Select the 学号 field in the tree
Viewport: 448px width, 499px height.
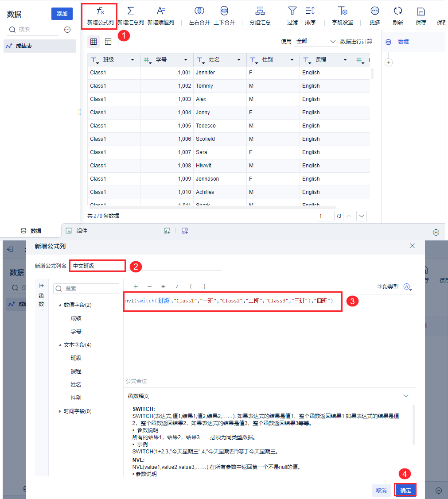[x=76, y=332]
